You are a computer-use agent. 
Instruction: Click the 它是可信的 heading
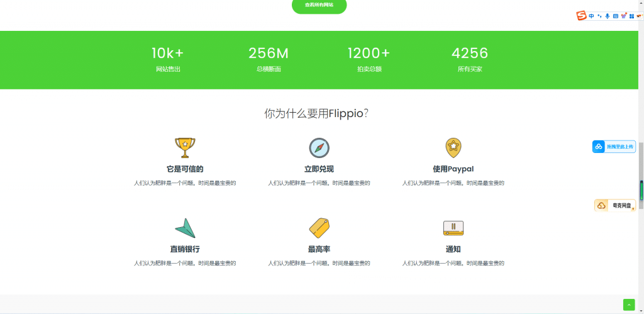pos(185,169)
